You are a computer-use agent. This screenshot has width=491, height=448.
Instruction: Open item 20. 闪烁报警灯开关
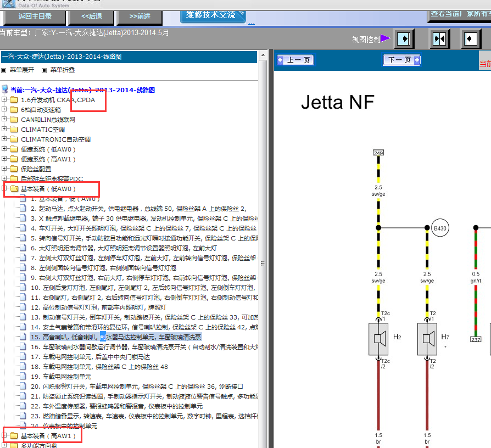[137, 387]
